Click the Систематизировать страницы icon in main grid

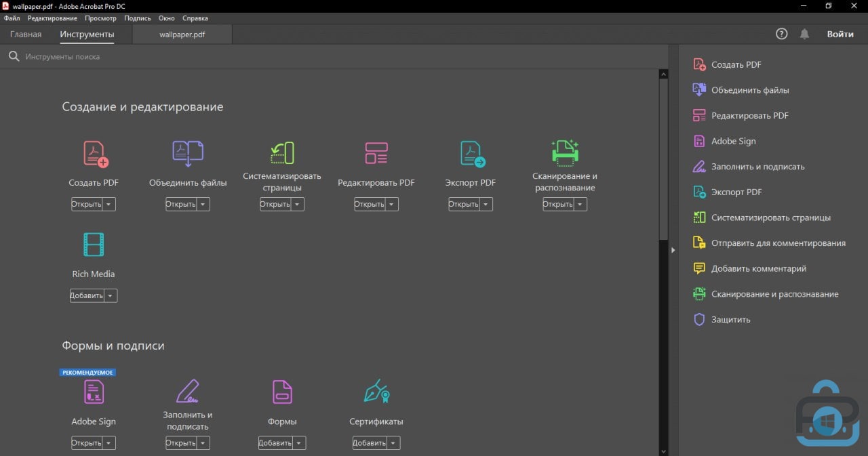282,153
